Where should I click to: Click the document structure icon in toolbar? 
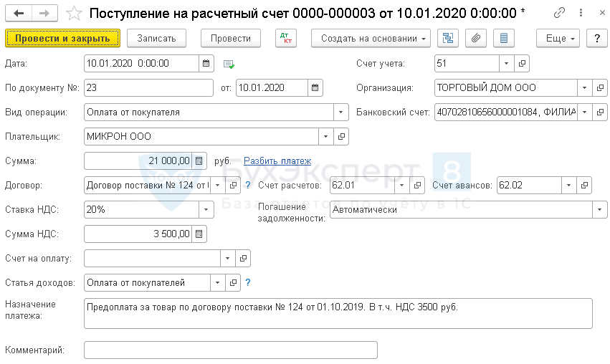point(448,39)
